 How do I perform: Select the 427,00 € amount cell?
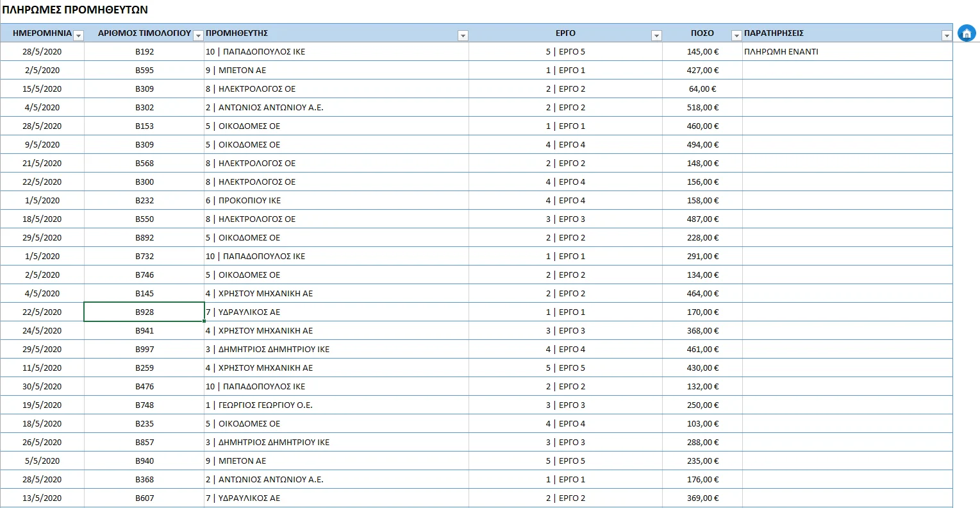(702, 70)
